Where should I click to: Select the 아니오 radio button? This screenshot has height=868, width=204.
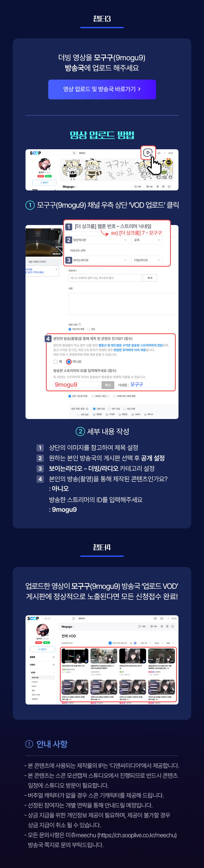(x=69, y=362)
